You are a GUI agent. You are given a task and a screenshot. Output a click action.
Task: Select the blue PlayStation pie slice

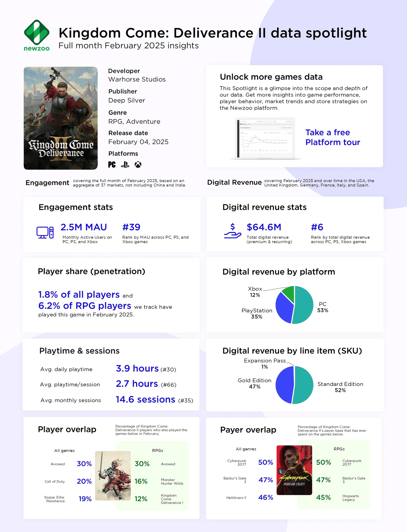284,308
